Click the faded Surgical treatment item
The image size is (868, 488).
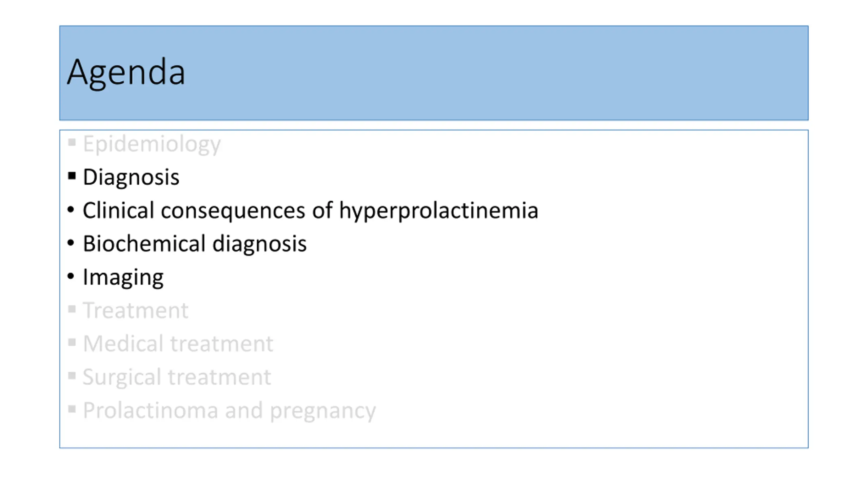point(177,377)
